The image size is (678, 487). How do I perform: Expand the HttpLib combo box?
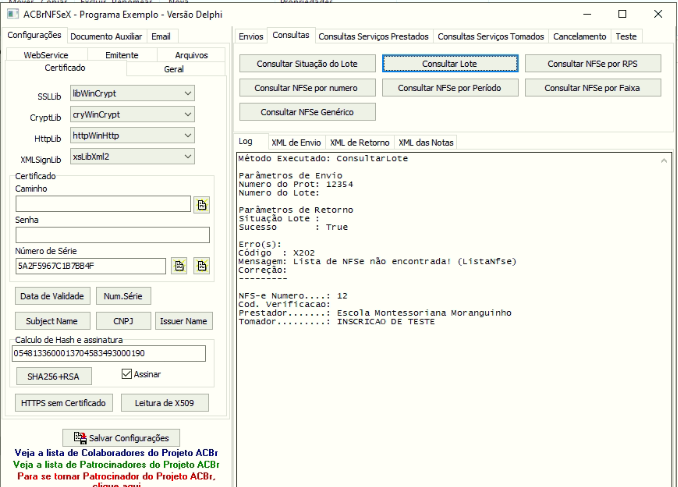pos(132,135)
